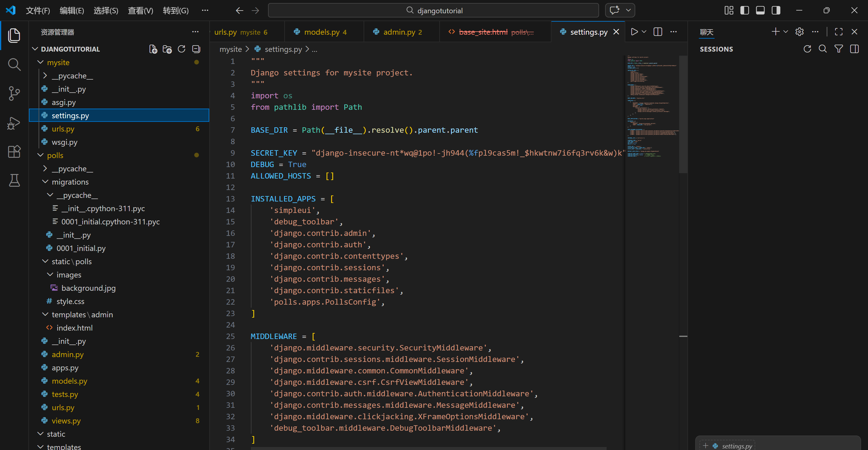Open views.py in the explorer
The height and width of the screenshot is (450, 868).
pos(66,421)
